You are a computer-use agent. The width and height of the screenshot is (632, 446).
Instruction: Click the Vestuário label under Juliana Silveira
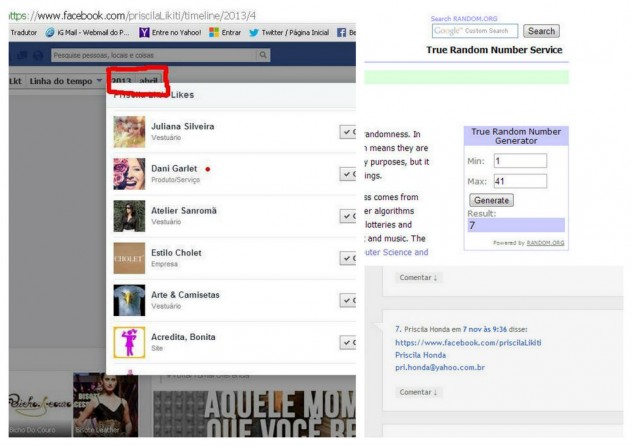click(x=166, y=138)
